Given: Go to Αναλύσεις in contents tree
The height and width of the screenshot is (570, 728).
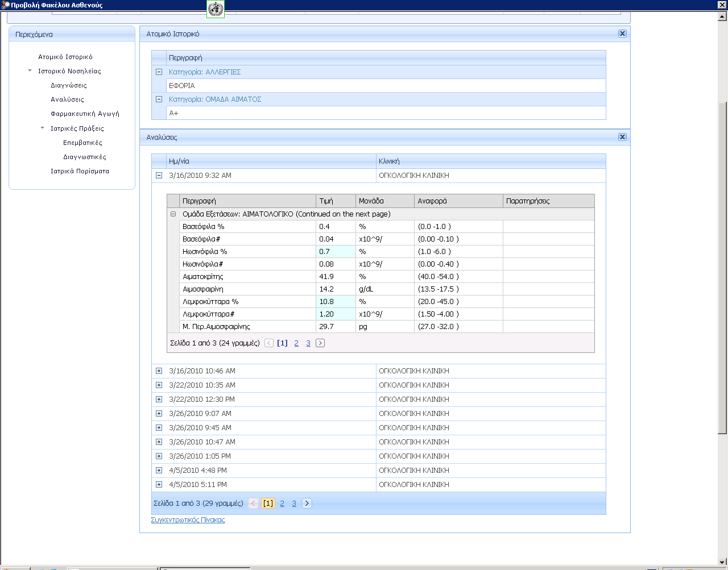Looking at the screenshot, I should click(67, 99).
